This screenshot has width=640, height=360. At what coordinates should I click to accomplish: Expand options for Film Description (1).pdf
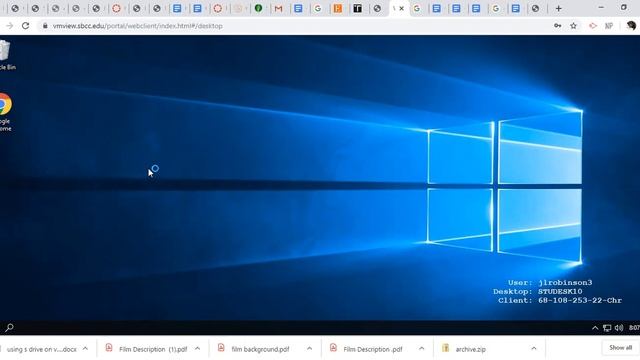pos(198,349)
